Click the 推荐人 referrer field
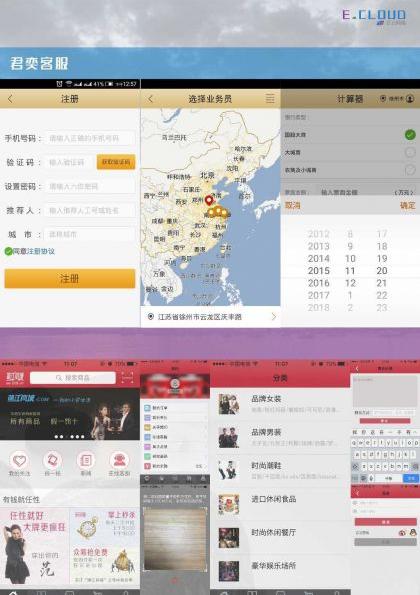 [x=90, y=210]
